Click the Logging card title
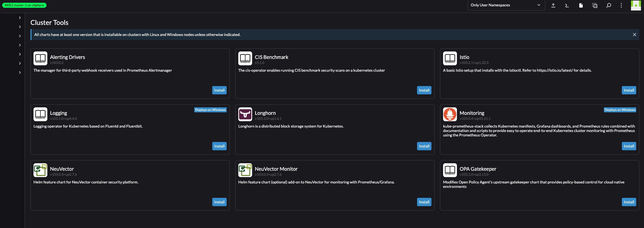 (x=58, y=113)
